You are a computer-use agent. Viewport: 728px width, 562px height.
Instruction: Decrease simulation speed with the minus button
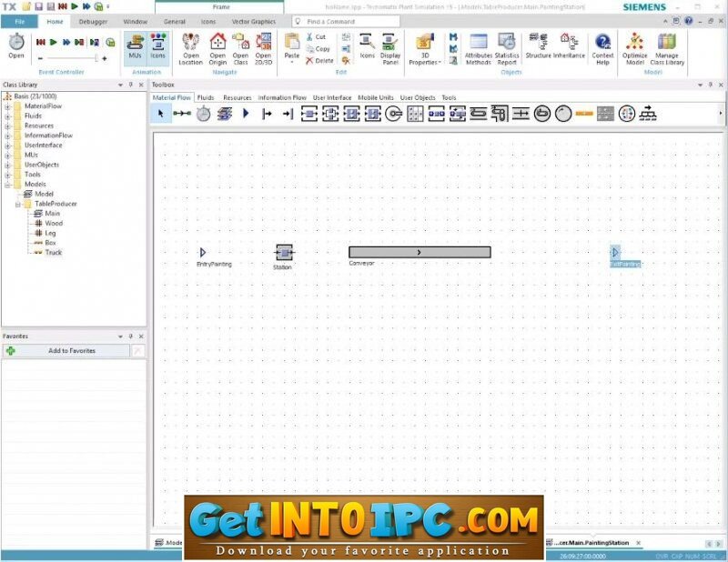40,58
